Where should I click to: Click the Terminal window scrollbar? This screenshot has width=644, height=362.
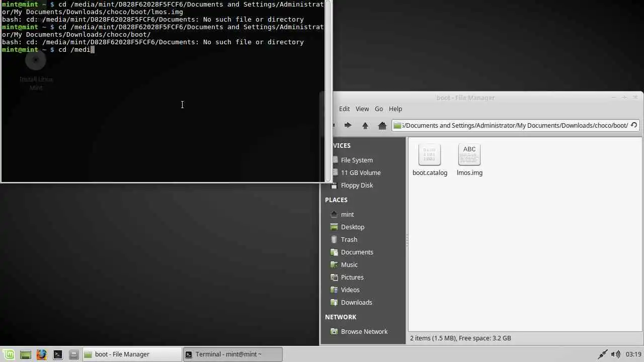pos(328,91)
